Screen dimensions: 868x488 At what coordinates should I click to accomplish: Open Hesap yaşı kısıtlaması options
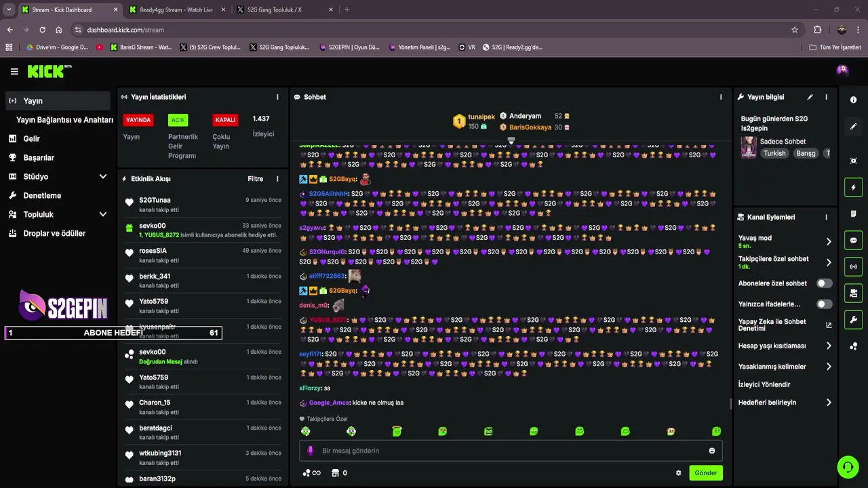tap(785, 346)
